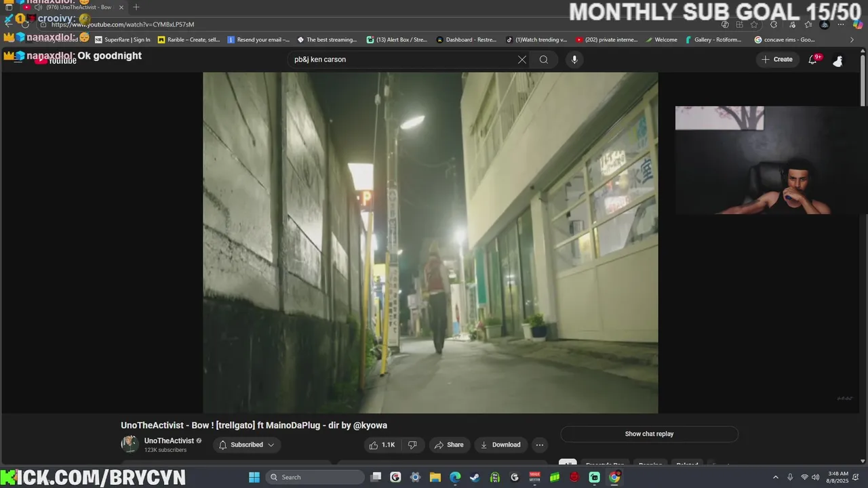Viewport: 868px width, 488px height.
Task: Open the taskbar clock and date
Action: click(838, 477)
